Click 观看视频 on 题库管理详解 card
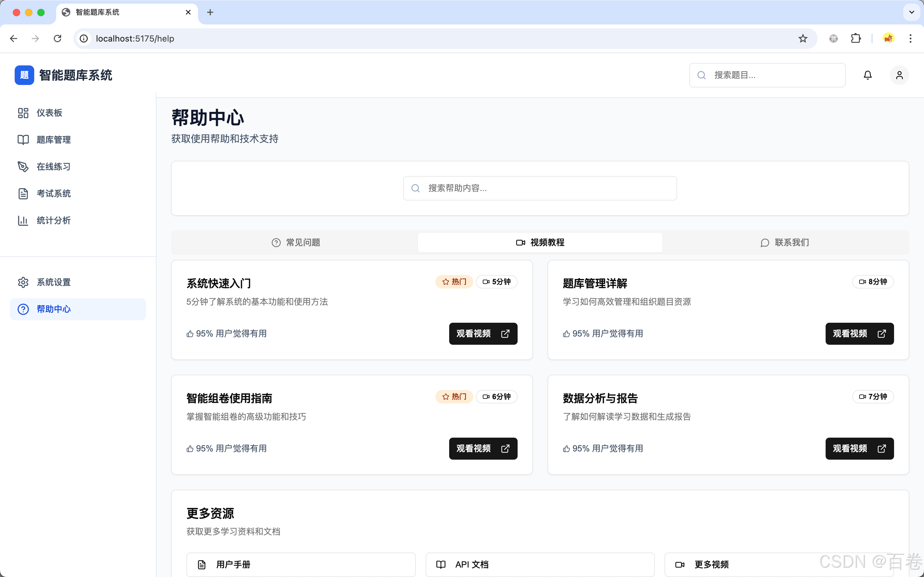 coord(859,333)
